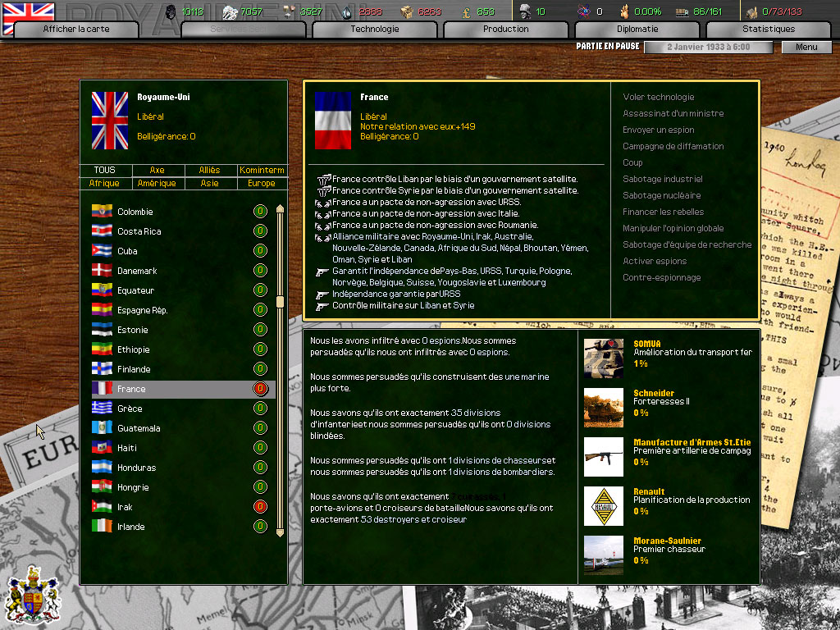
Task: Click the spy count badge next to Irak
Action: click(x=260, y=507)
